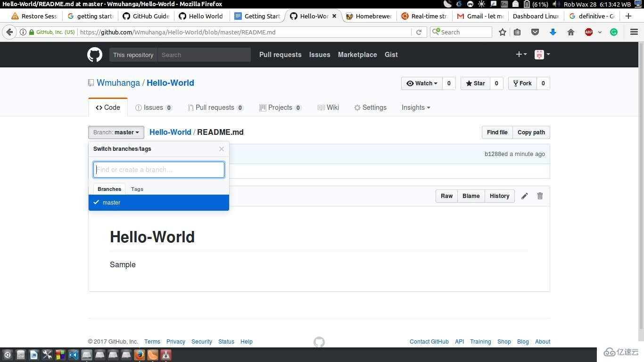
Task: Fork the repository
Action: [x=522, y=83]
